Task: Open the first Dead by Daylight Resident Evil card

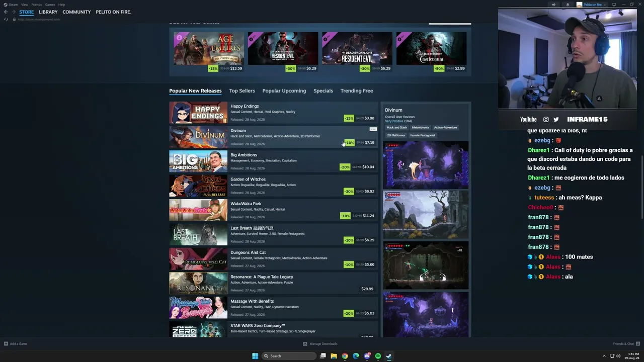Action: coord(283,52)
